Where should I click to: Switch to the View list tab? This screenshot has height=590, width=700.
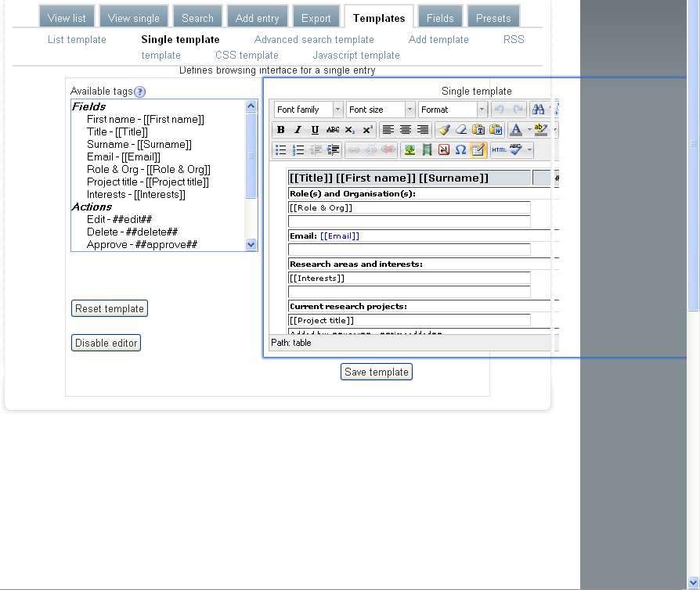(67, 18)
